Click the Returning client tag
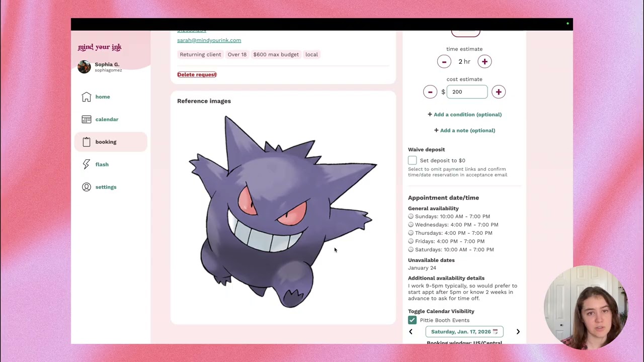The width and height of the screenshot is (644, 362). (x=200, y=54)
